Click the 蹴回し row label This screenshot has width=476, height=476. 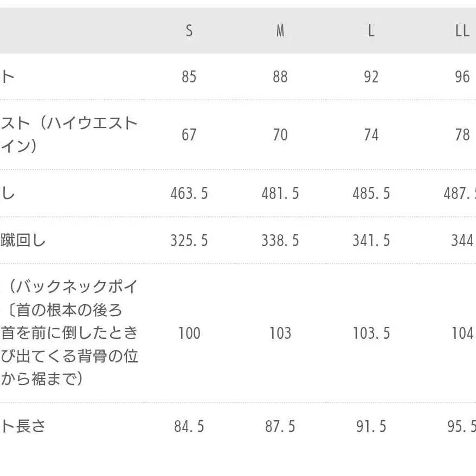pyautogui.click(x=23, y=240)
